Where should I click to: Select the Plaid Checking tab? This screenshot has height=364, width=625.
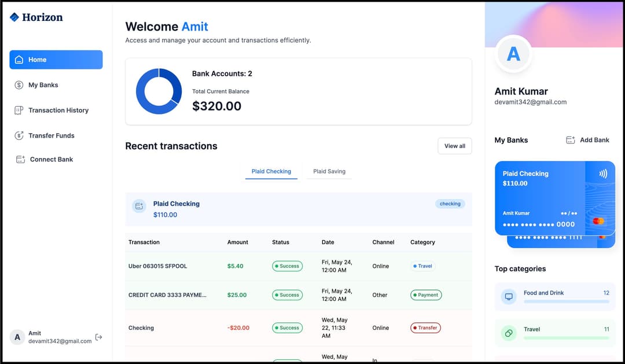coord(271,171)
